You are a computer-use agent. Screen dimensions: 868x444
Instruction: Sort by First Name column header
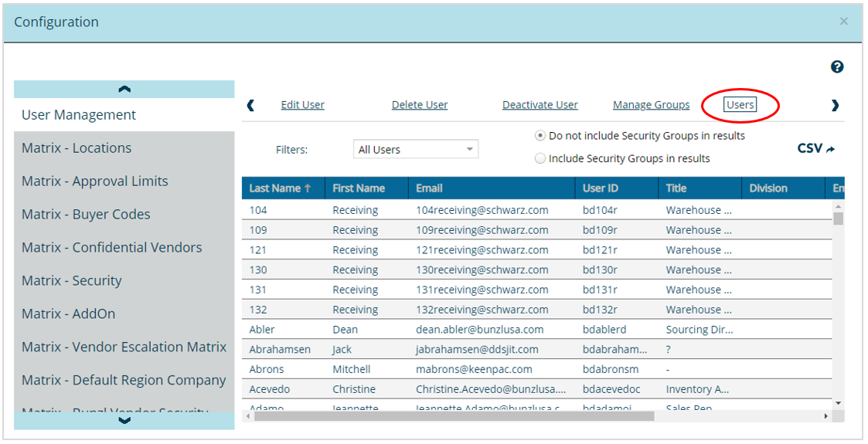(366, 188)
